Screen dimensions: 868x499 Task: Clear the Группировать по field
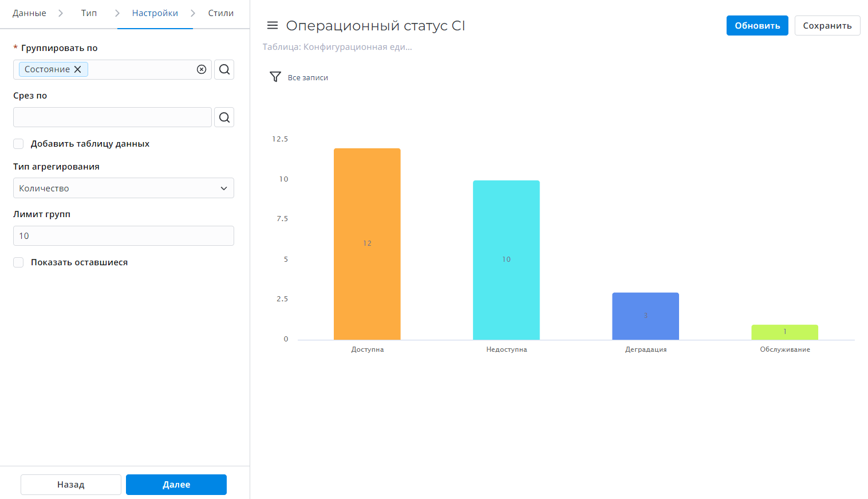[x=202, y=69]
